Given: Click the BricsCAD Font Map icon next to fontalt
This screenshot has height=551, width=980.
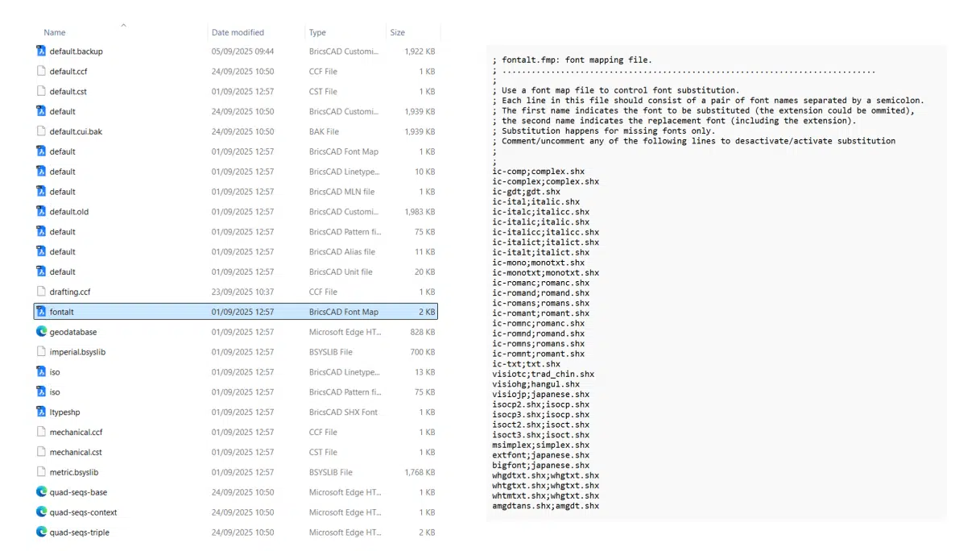Looking at the screenshot, I should click(x=41, y=312).
